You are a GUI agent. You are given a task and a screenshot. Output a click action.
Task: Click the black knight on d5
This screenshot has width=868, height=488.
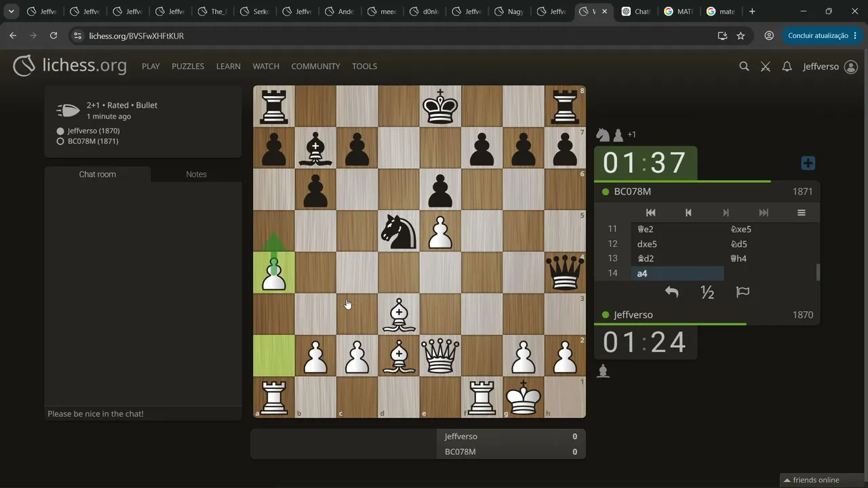pos(399,231)
